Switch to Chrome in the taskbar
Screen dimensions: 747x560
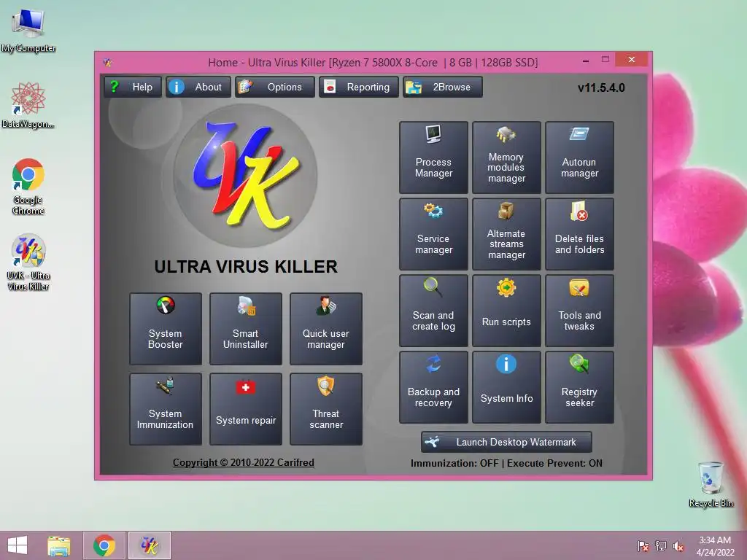point(104,545)
